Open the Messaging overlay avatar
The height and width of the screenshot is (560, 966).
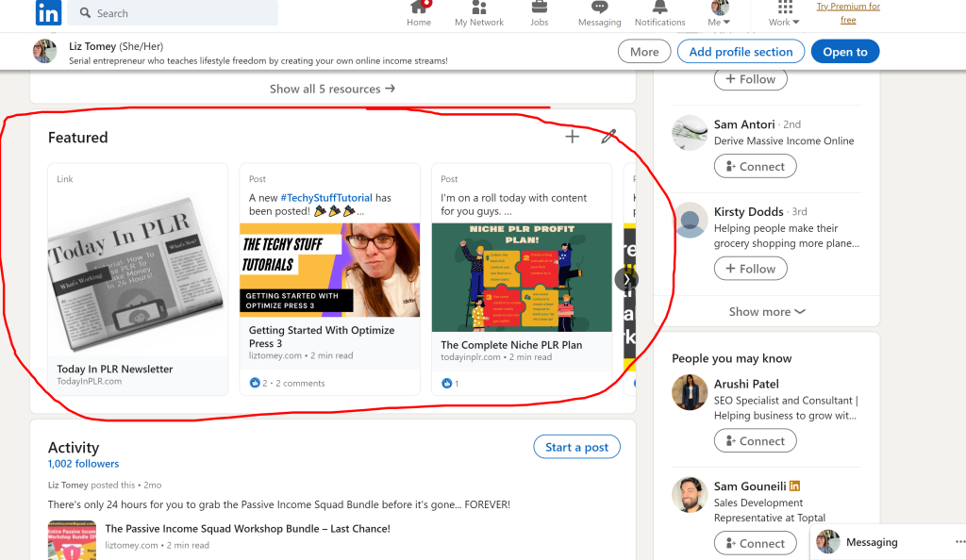point(828,541)
